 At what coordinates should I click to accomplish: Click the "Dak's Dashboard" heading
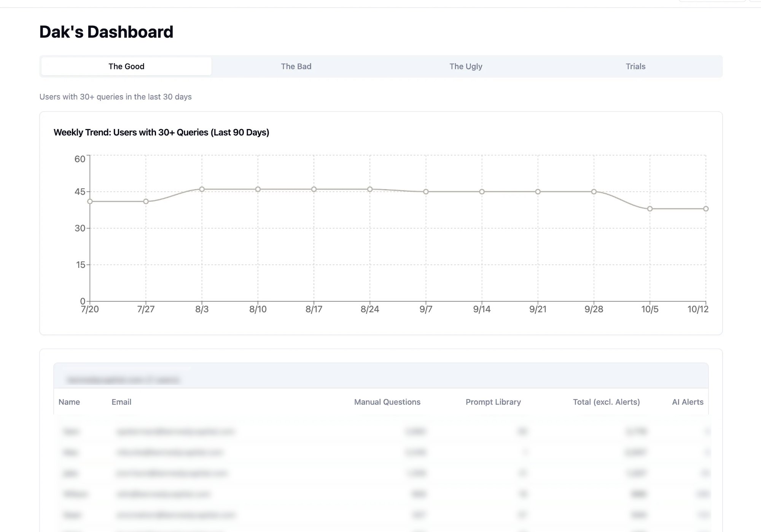106,32
